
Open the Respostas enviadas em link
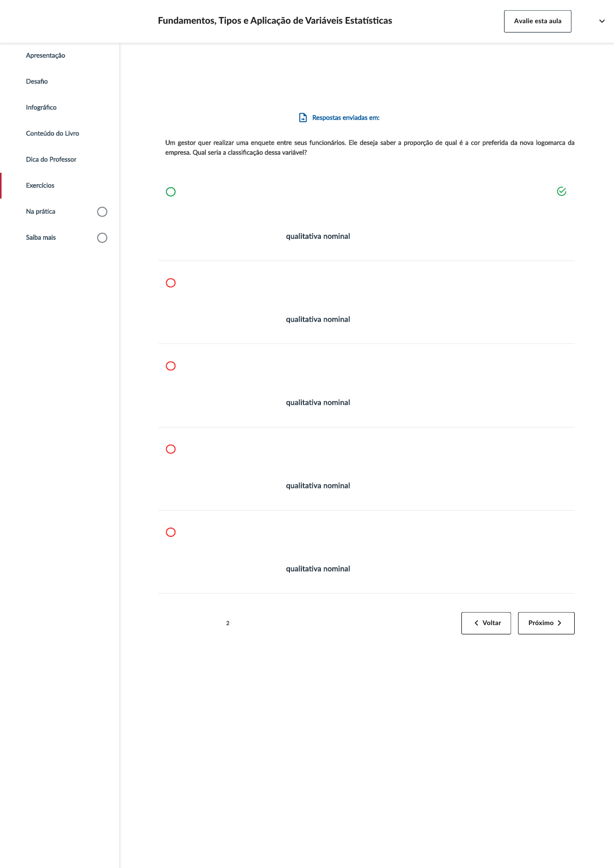pos(346,118)
